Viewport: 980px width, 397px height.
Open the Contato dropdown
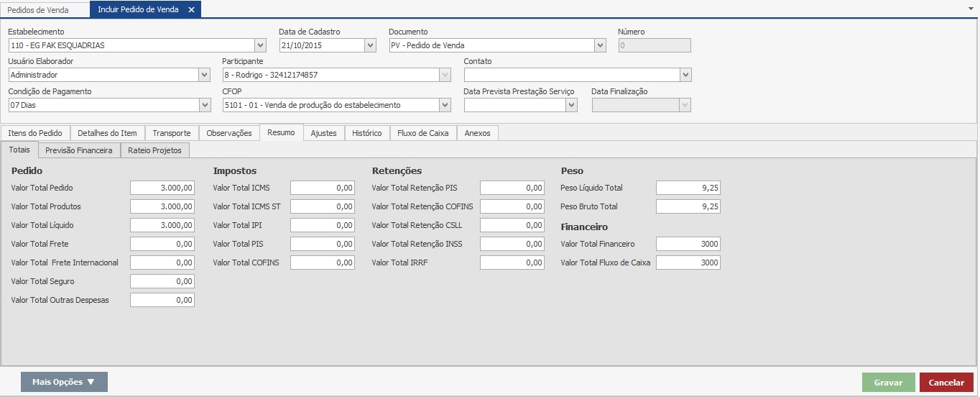pos(685,75)
